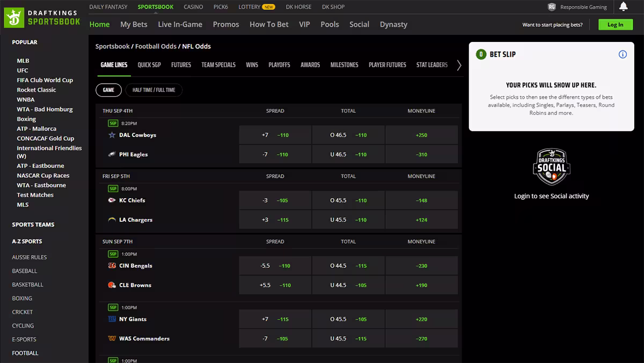644x363 pixels.
Task: Select the Game toggle pill
Action: tap(108, 90)
